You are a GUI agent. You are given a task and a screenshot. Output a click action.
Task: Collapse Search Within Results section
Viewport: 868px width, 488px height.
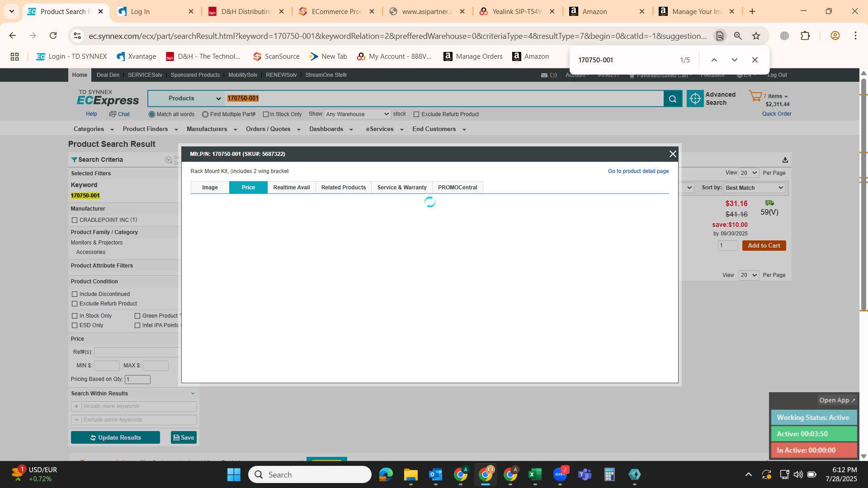(x=193, y=394)
